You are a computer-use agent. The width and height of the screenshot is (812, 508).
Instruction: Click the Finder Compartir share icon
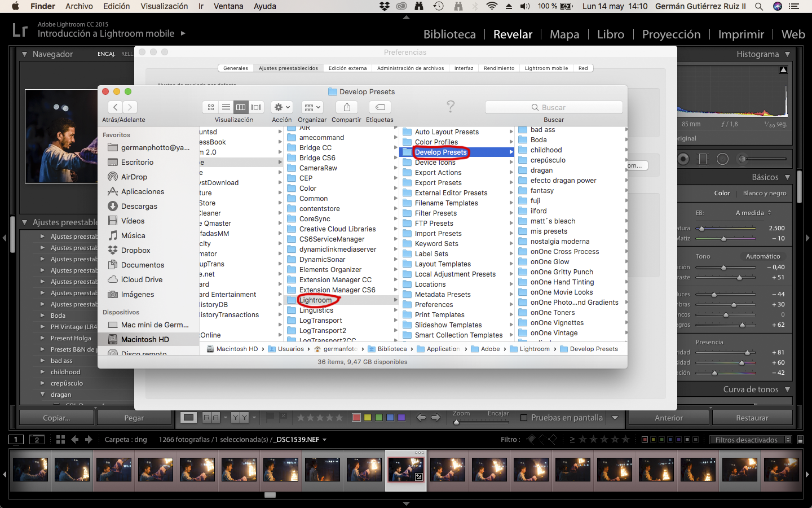347,107
